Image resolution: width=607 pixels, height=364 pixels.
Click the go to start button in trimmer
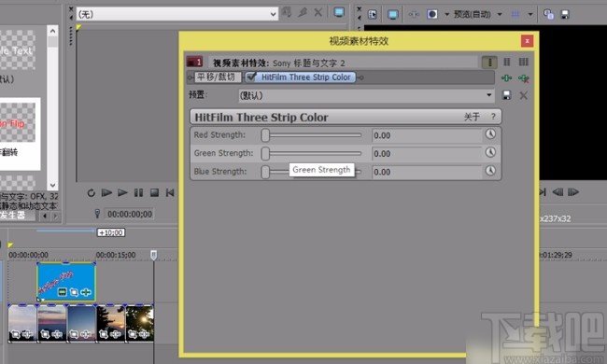point(170,192)
